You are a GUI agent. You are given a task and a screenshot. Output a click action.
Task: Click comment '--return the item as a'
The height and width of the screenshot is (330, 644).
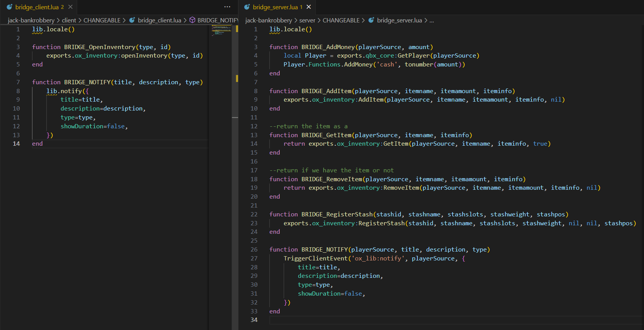[x=308, y=126]
